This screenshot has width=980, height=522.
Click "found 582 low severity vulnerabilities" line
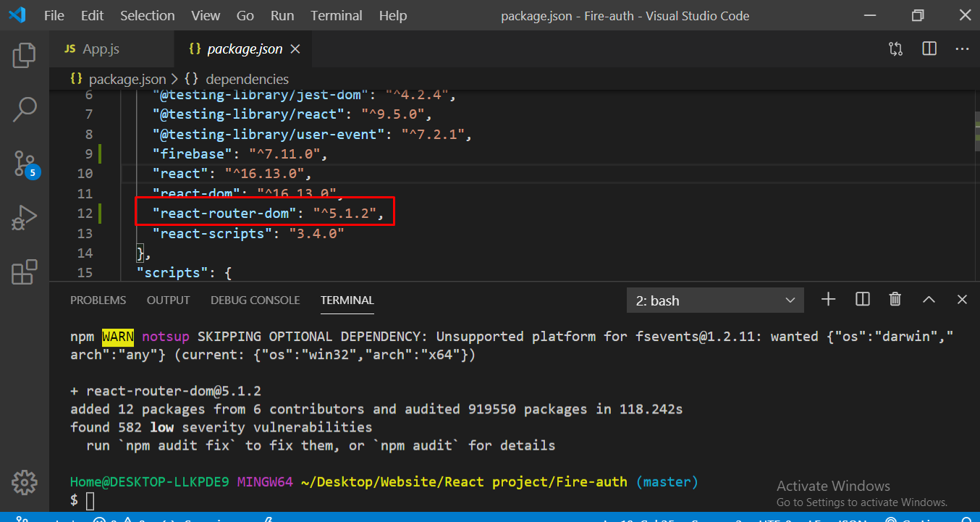221,427
